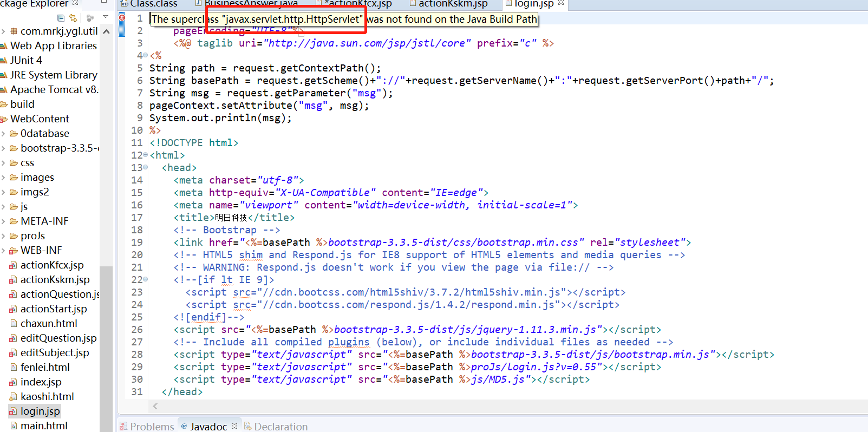The height and width of the screenshot is (432, 868).
Task: Collapse all in Package Explorer toolbar
Action: 61,18
